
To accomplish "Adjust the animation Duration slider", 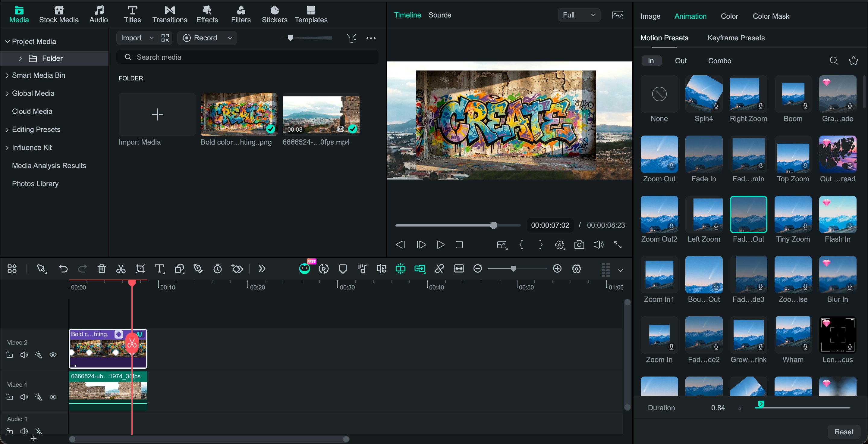I will click(x=803, y=407).
